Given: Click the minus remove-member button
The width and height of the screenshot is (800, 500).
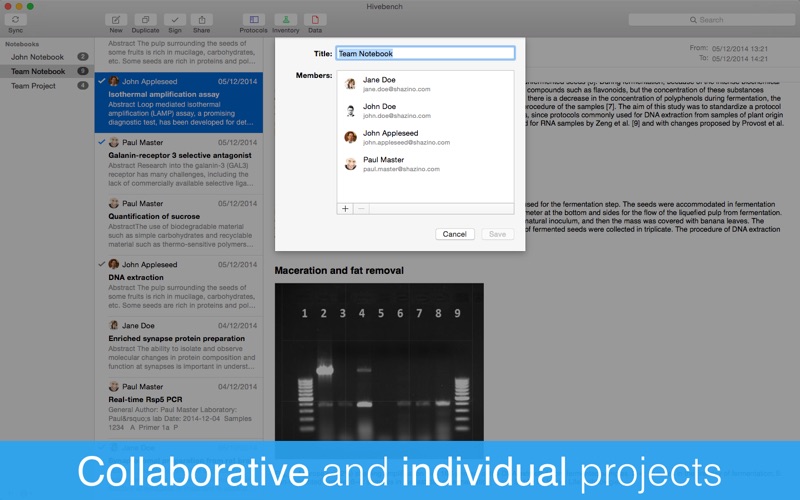Looking at the screenshot, I should point(362,209).
